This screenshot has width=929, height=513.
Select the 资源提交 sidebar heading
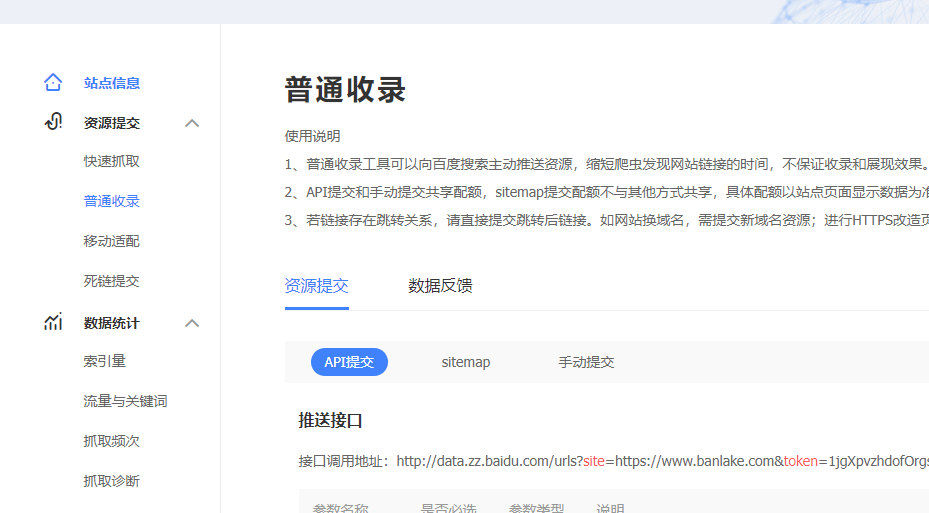click(111, 123)
